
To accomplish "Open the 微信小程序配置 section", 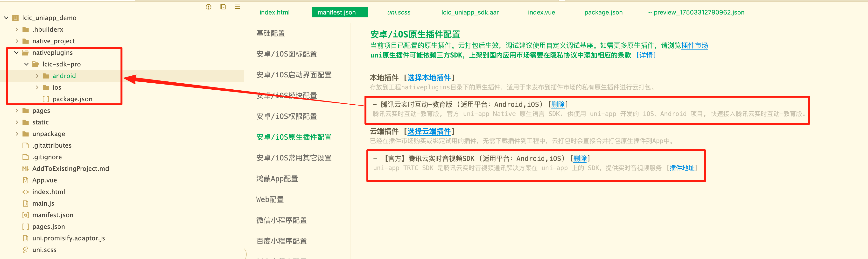I will coord(281,221).
